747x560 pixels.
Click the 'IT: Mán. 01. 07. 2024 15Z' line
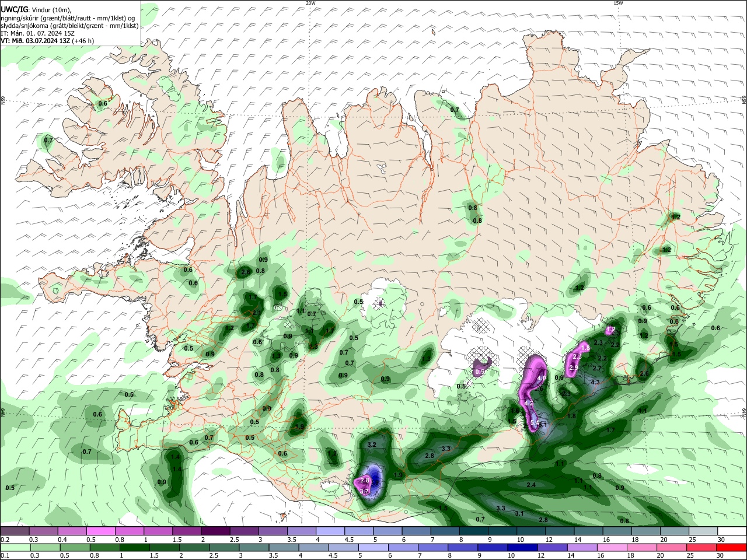(38, 33)
